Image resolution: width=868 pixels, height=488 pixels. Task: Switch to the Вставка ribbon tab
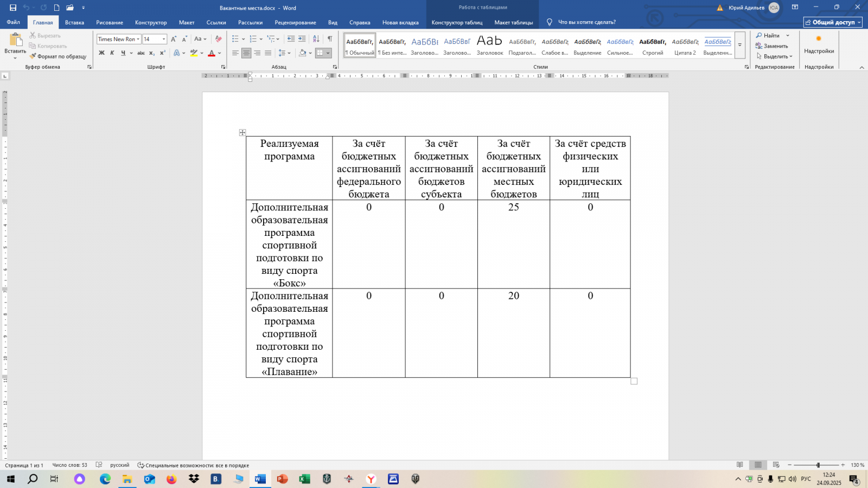(x=74, y=22)
